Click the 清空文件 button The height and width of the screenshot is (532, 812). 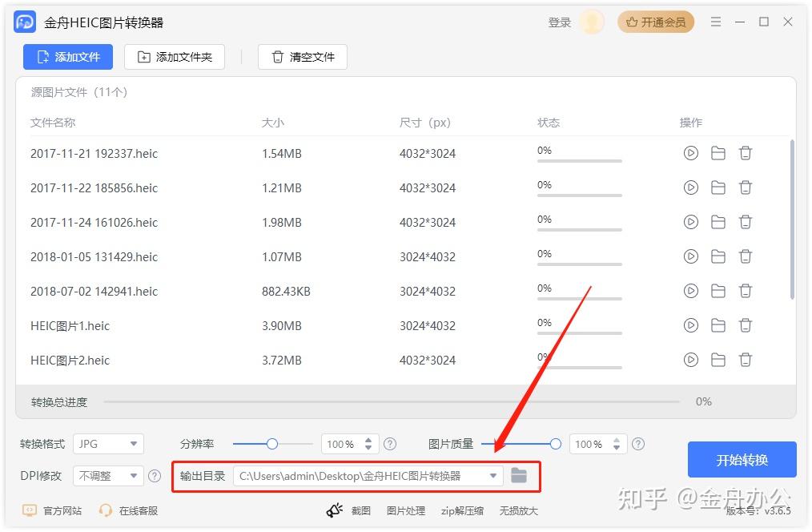click(x=303, y=57)
